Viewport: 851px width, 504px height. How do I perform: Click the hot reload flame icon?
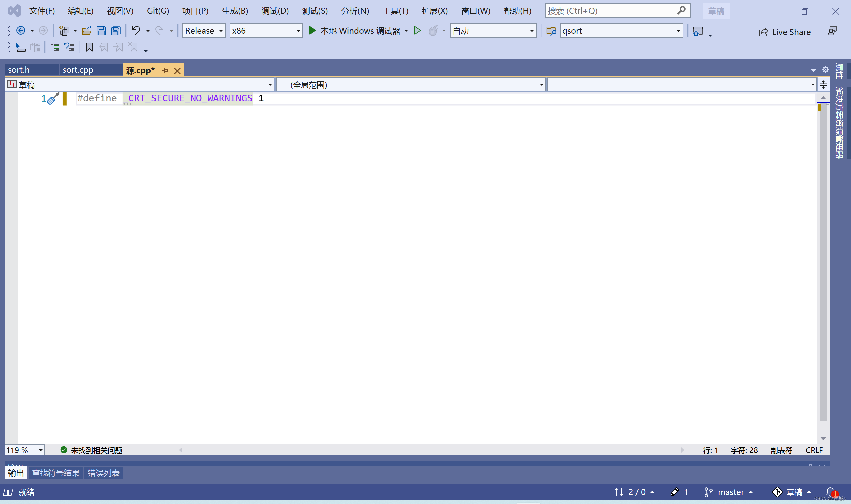(433, 31)
